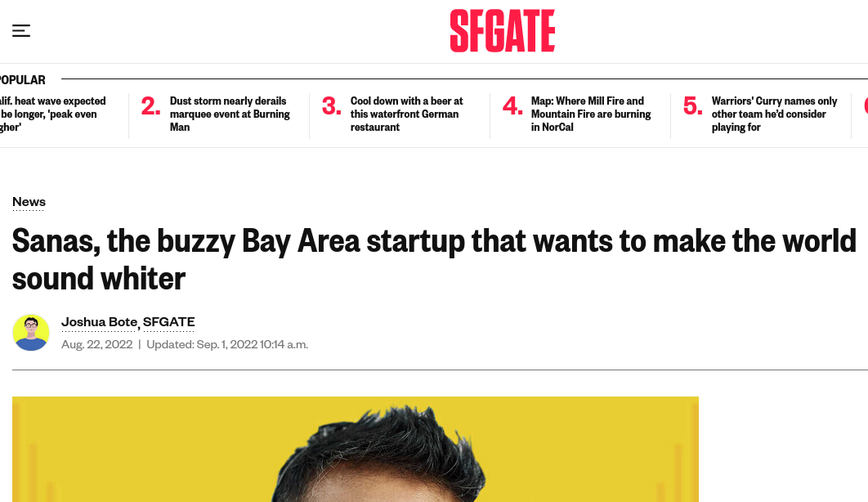
Task: Open the Warriors' Curry story
Action: tap(774, 114)
